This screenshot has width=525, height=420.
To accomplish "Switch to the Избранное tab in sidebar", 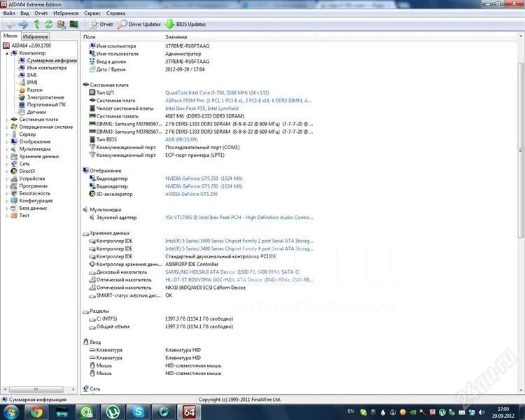I will point(36,36).
